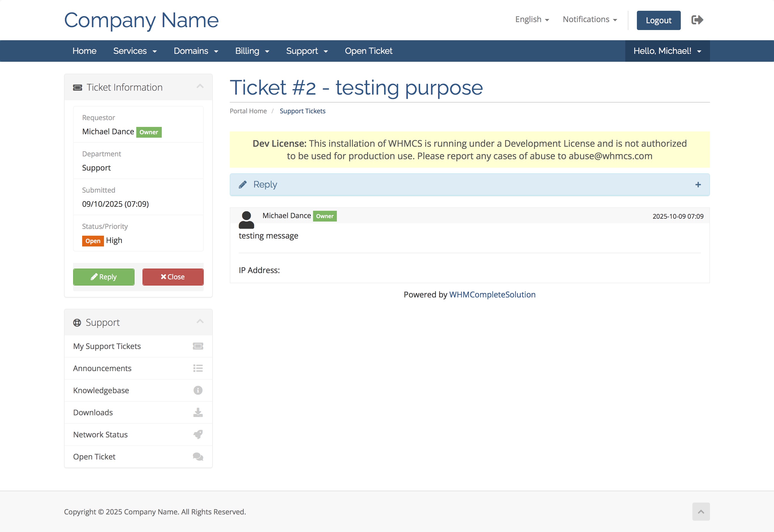This screenshot has width=774, height=532.
Task: Click the user avatar icon on message
Action: click(246, 220)
